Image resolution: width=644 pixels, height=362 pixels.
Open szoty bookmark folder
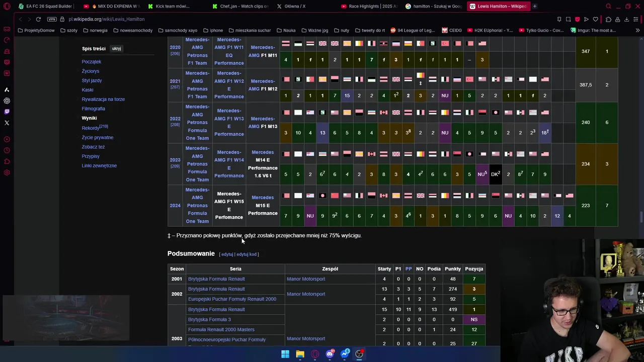click(69, 30)
